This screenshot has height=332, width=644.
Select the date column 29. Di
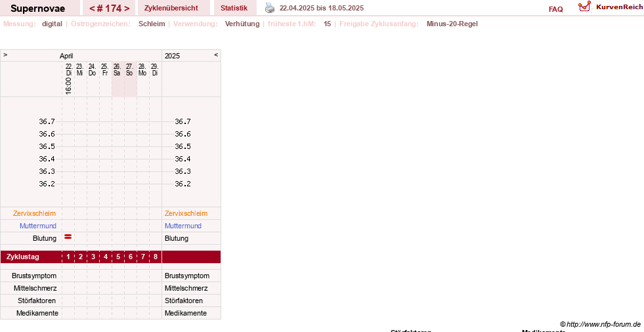point(154,70)
